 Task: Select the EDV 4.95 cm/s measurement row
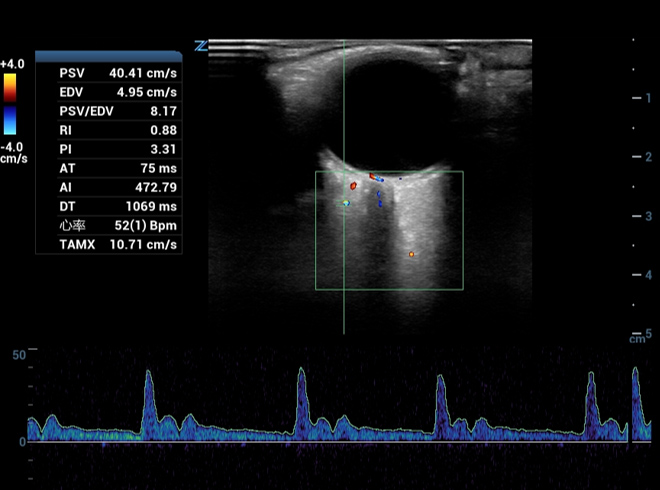[108, 92]
